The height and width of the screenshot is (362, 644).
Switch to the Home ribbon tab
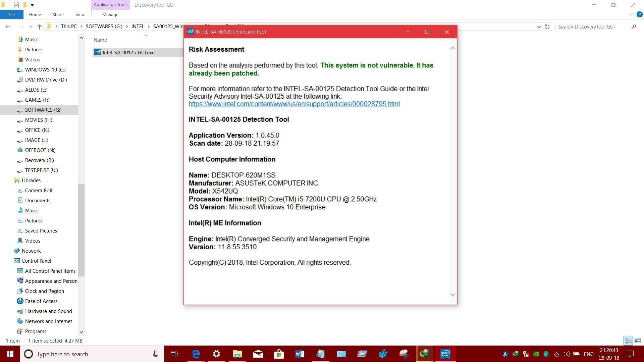pyautogui.click(x=35, y=14)
